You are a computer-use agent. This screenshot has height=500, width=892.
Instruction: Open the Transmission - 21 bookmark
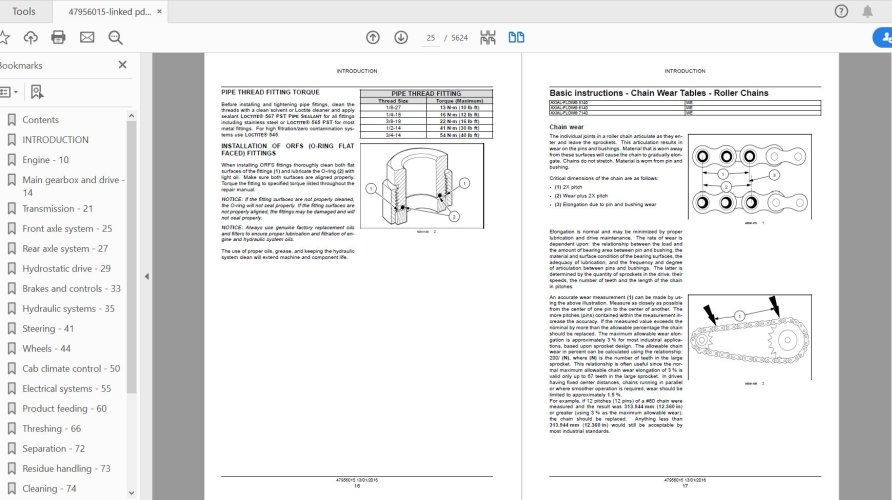click(57, 209)
